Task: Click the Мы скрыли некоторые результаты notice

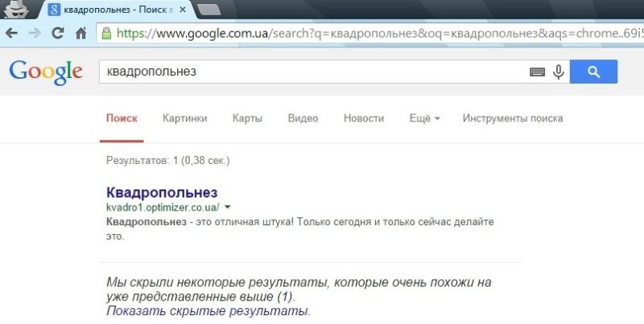Action: point(299,289)
